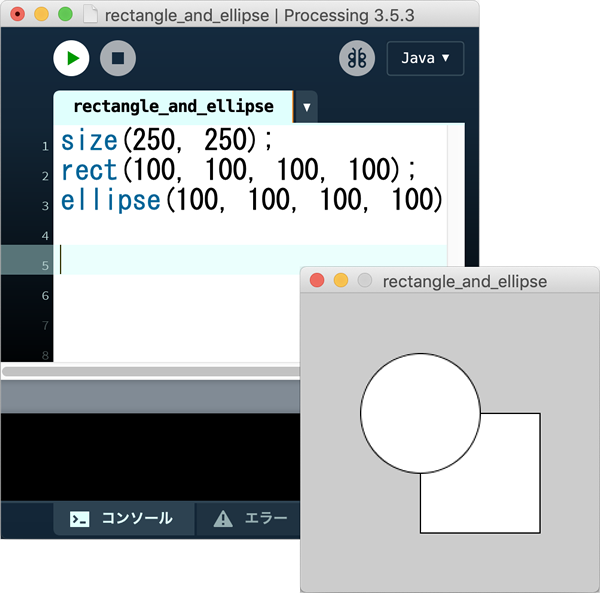Expand the tab options arrow menu
Viewport: 600px width, 593px height.
[306, 107]
